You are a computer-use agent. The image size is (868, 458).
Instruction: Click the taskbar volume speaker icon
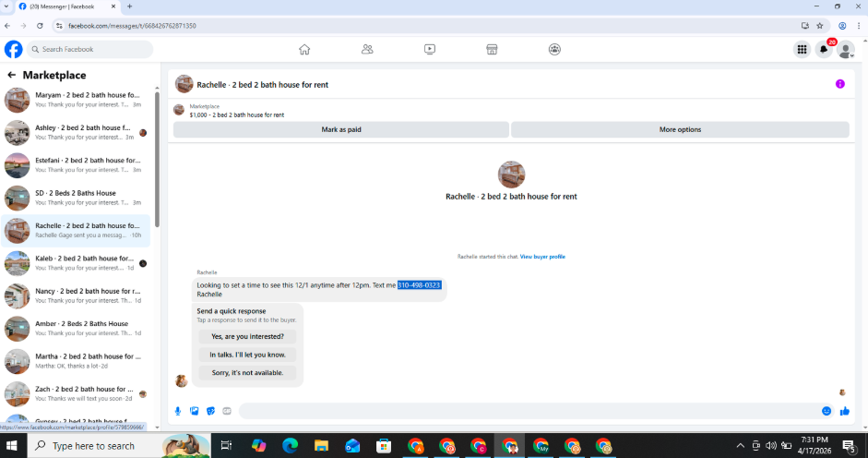pyautogui.click(x=771, y=446)
